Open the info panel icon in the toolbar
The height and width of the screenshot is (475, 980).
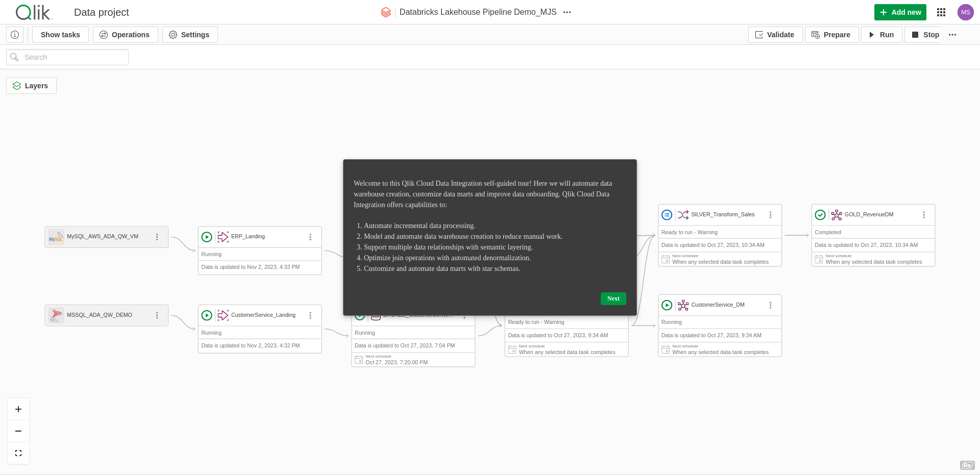15,34
